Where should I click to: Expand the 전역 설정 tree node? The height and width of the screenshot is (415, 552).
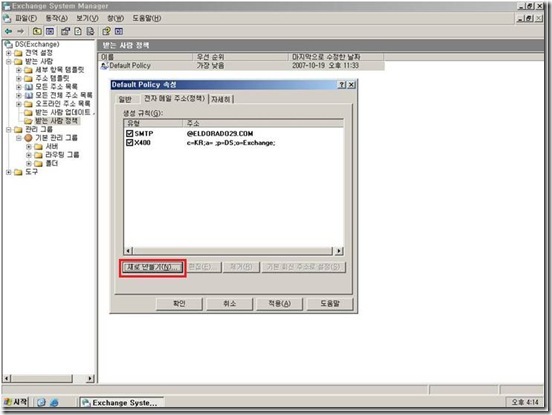pos(9,53)
